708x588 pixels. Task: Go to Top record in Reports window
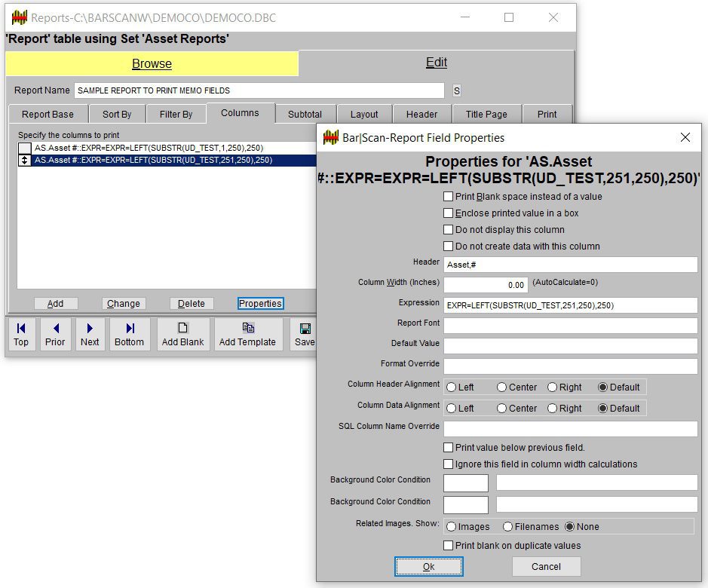[x=21, y=334]
